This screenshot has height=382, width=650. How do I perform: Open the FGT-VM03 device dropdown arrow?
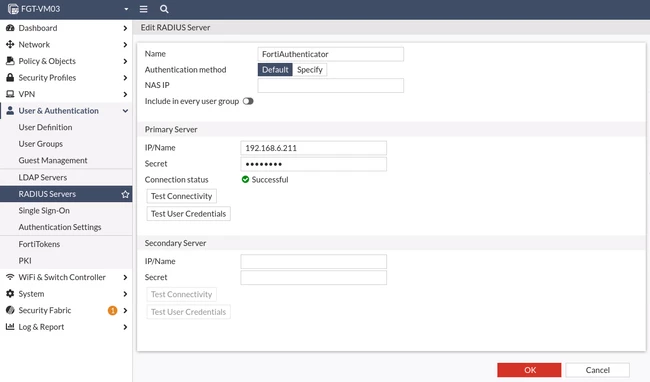coord(126,9)
